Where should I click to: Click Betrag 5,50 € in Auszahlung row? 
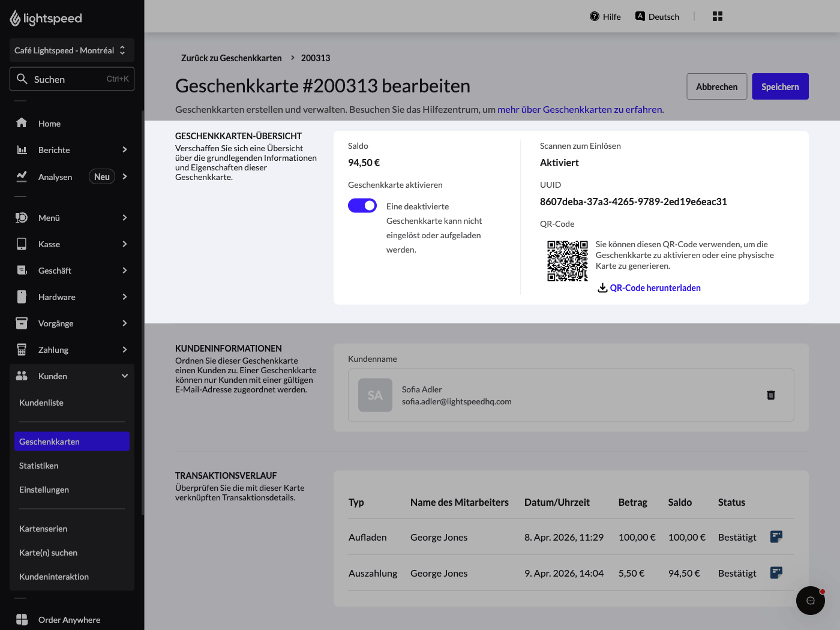(x=632, y=573)
